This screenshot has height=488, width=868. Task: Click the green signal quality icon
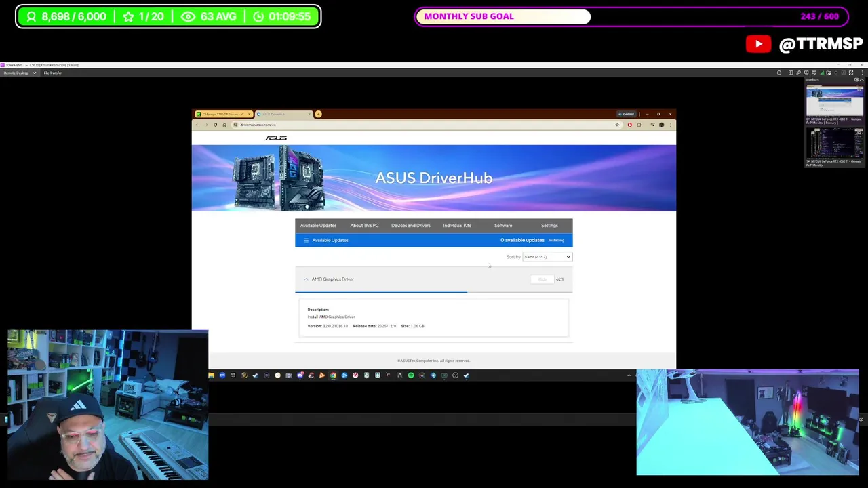(822, 73)
